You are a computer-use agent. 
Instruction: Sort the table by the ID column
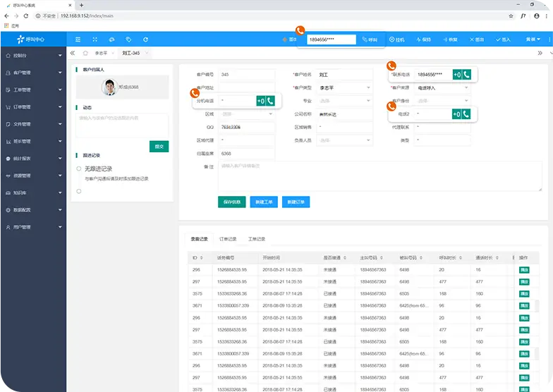pyautogui.click(x=202, y=258)
